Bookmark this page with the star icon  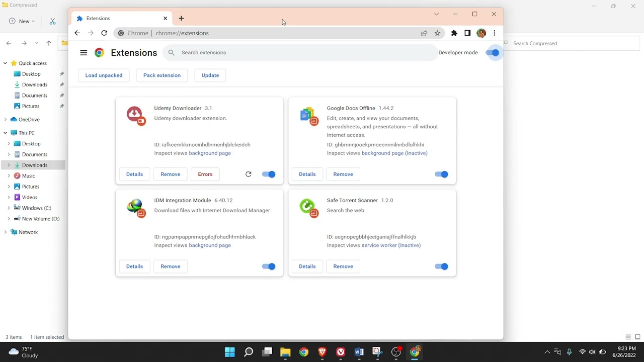[x=437, y=33]
